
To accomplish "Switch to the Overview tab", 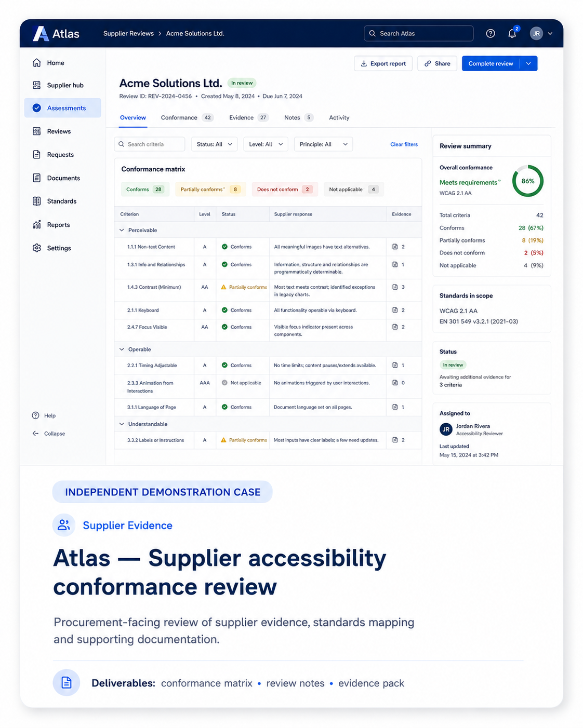I will (x=133, y=118).
